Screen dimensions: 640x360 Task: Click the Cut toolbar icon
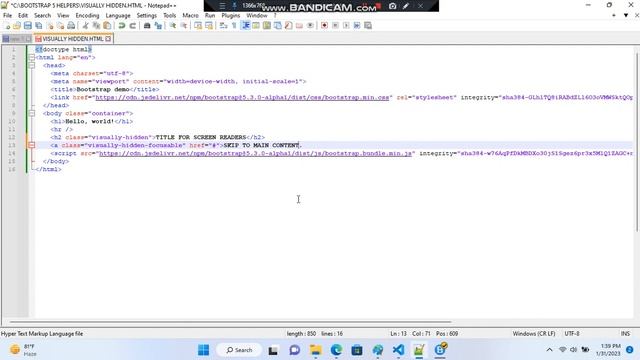click(x=85, y=25)
